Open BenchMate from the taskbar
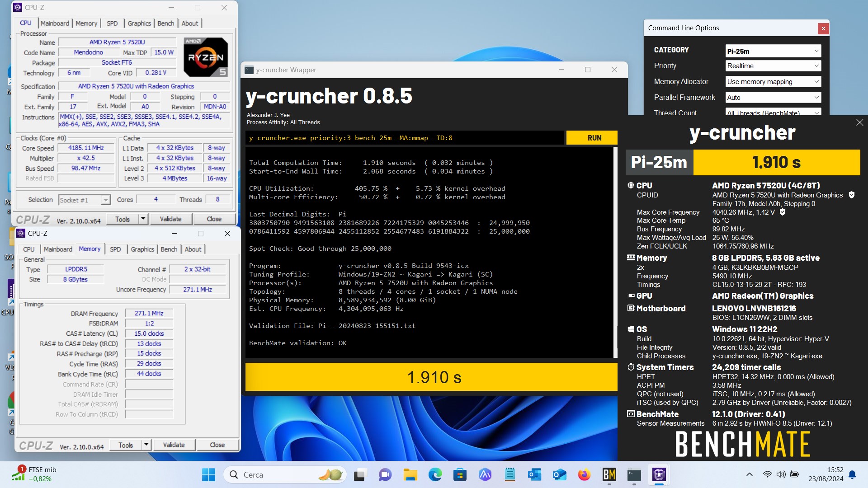Viewport: 868px width, 488px height. pyautogui.click(x=609, y=474)
